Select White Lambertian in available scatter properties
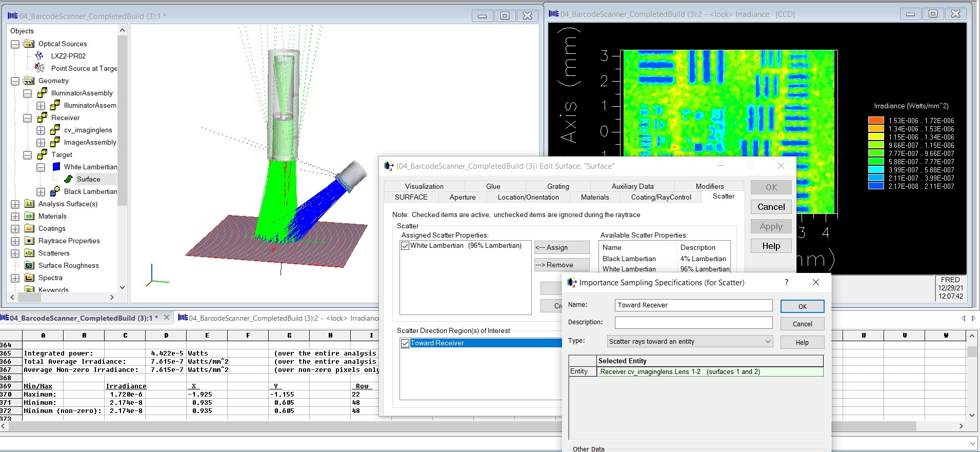The image size is (980, 452). 665,269
